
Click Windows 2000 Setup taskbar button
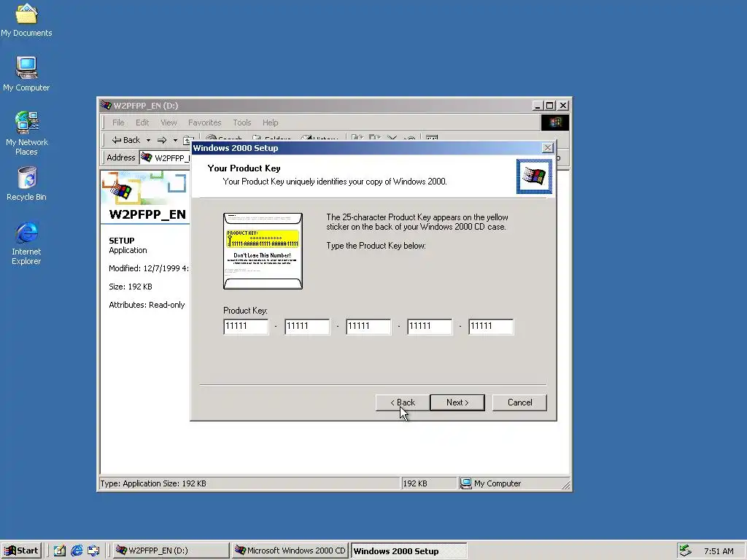click(409, 551)
